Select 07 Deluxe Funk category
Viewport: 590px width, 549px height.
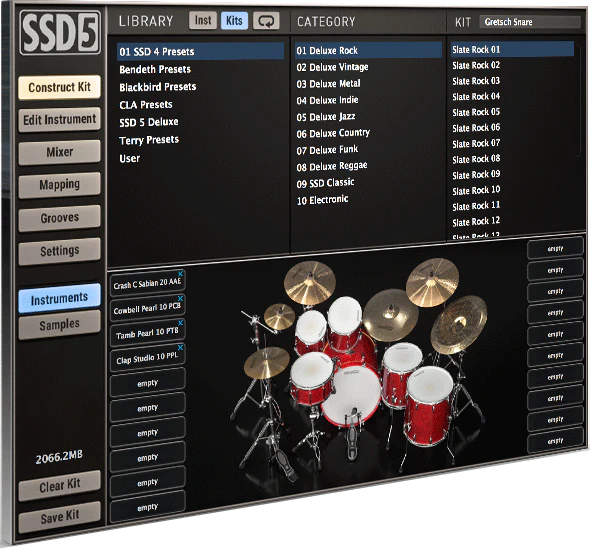click(327, 150)
